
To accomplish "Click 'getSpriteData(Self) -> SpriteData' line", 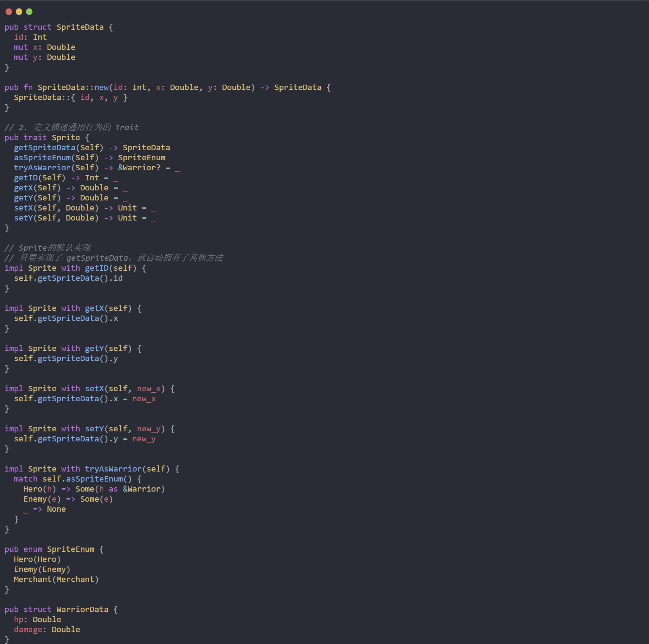I will (x=92, y=148).
